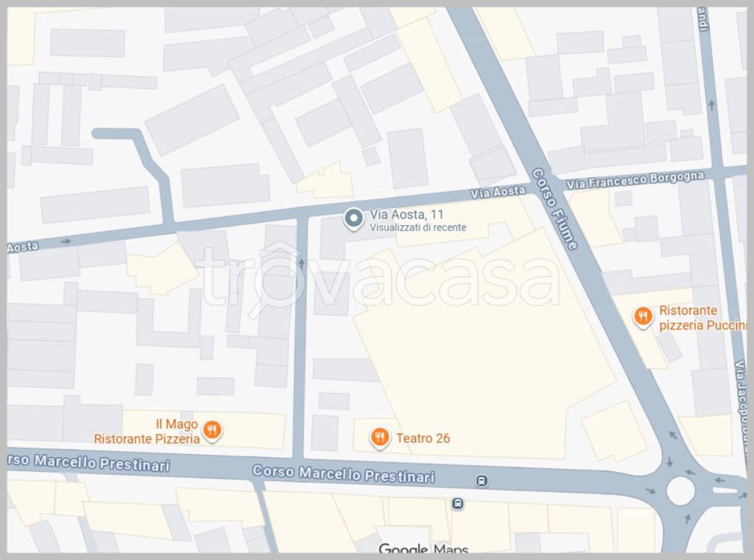Select the Il Mago Ristorante Pizzeria label
The height and width of the screenshot is (560, 754).
tap(147, 432)
